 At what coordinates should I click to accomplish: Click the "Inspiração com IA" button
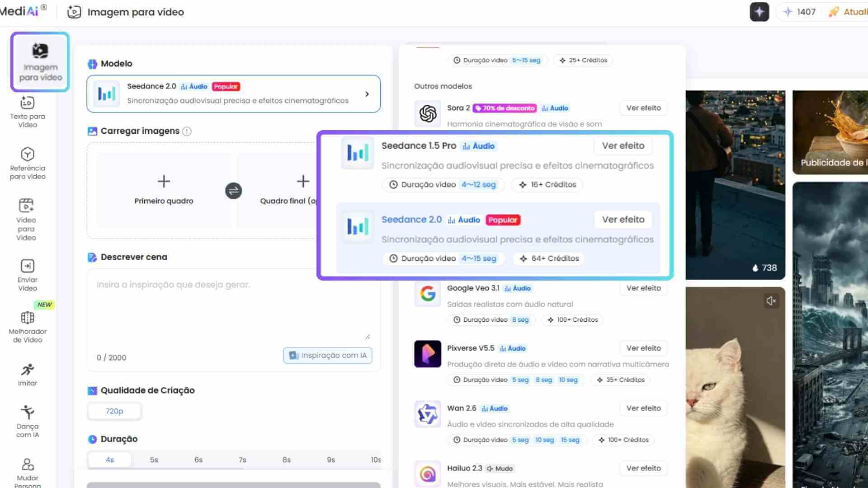tap(328, 356)
